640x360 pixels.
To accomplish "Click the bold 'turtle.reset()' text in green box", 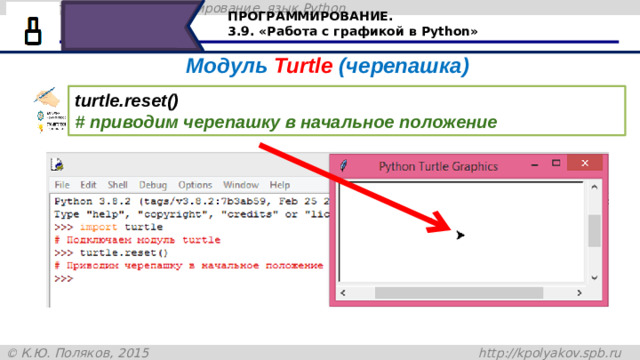I will pos(126,101).
